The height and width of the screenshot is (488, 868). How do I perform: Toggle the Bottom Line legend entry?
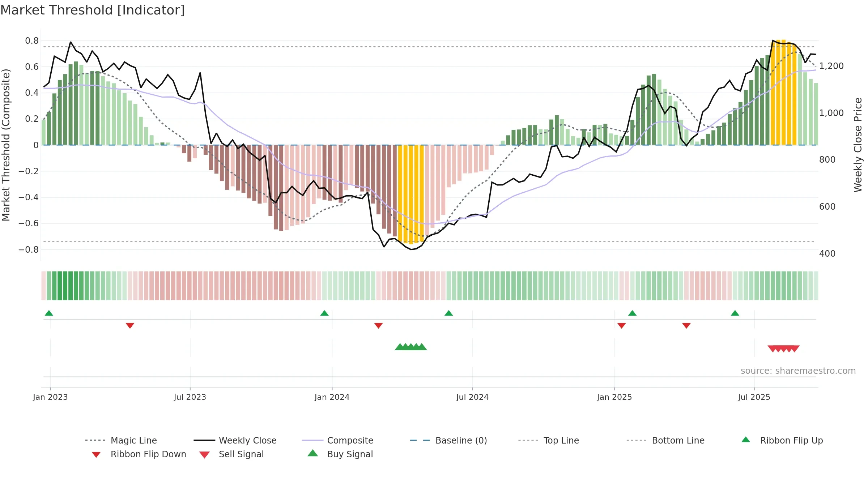[x=665, y=440]
